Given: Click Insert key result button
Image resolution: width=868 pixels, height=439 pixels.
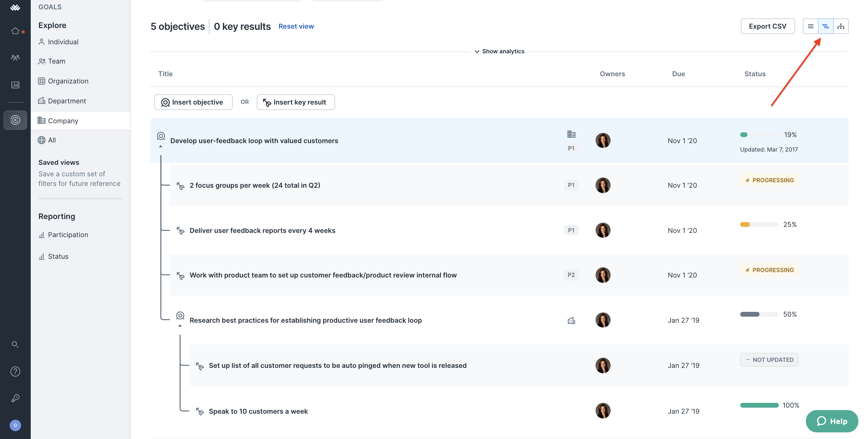Looking at the screenshot, I should tap(295, 102).
